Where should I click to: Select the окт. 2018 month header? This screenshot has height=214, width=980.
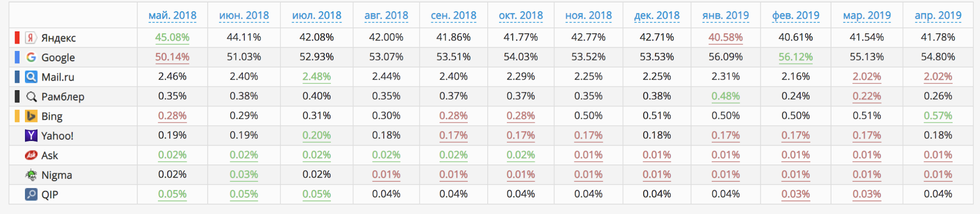[x=521, y=16]
